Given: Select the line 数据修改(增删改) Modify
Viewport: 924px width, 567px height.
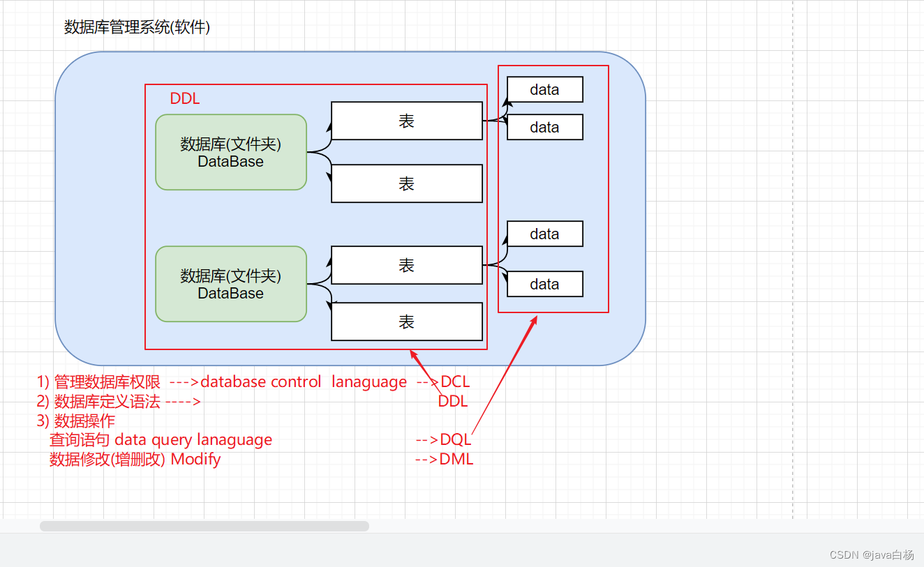Looking at the screenshot, I should (135, 460).
